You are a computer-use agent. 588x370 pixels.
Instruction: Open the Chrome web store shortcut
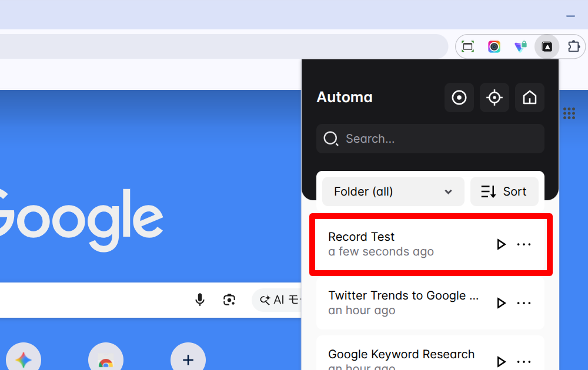tap(106, 359)
